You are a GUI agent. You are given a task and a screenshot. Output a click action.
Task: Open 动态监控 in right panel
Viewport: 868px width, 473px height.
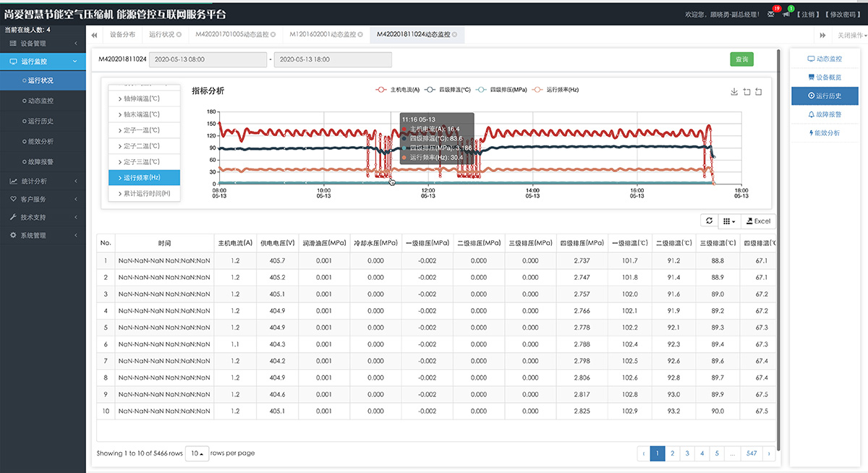825,58
